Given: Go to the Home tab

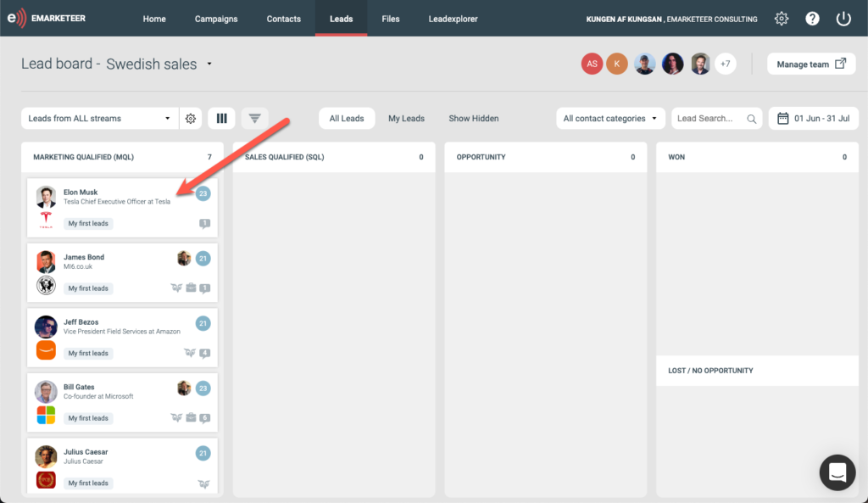Looking at the screenshot, I should point(154,19).
